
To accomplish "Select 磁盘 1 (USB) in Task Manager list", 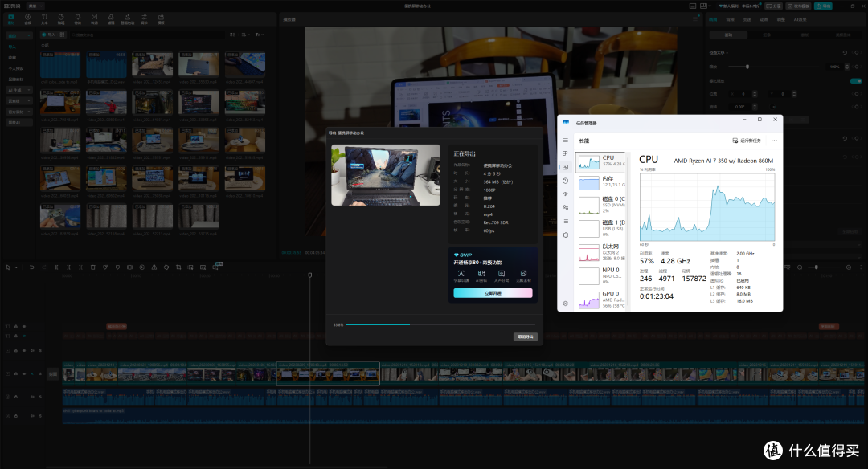I will (x=601, y=228).
